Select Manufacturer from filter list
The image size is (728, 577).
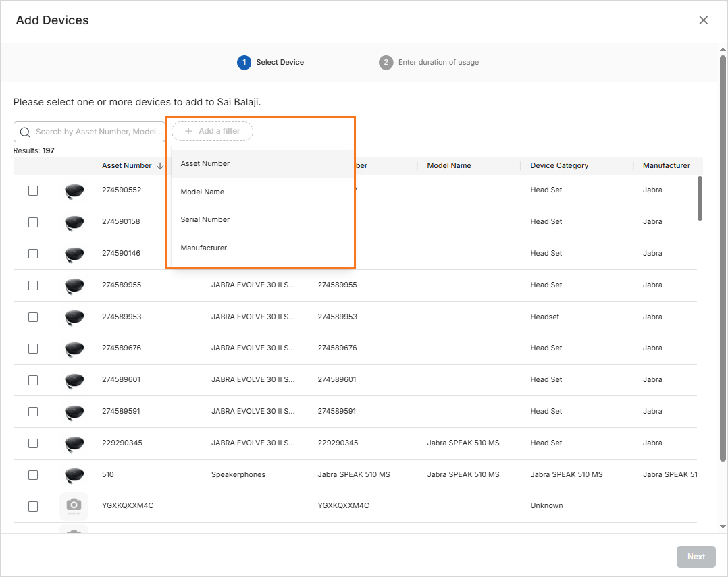[204, 248]
